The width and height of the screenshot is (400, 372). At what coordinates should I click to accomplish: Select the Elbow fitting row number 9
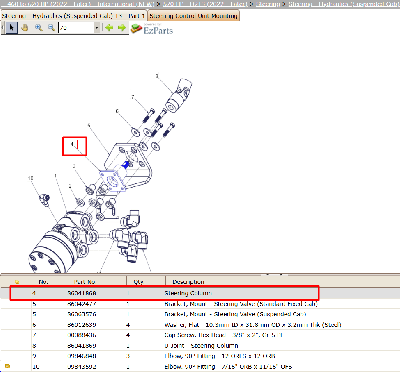click(200, 356)
